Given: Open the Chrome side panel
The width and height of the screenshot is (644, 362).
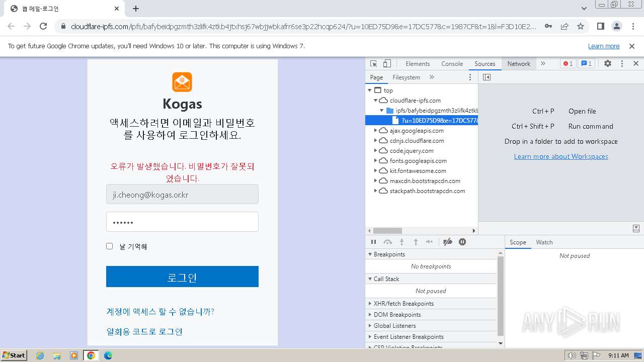Looking at the screenshot, I should pyautogui.click(x=601, y=26).
